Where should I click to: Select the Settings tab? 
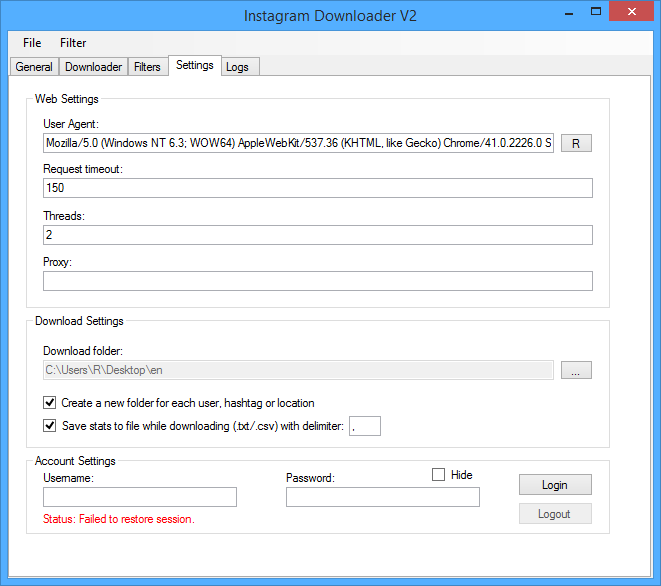click(195, 65)
